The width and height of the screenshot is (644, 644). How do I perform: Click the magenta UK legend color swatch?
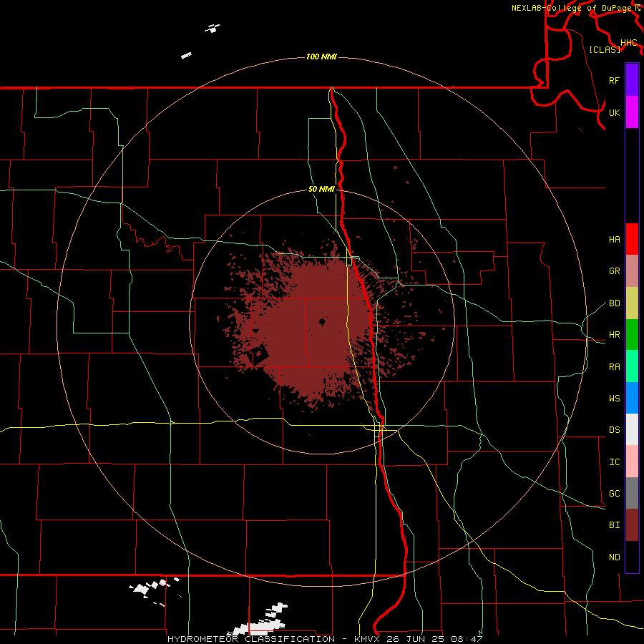(632, 112)
